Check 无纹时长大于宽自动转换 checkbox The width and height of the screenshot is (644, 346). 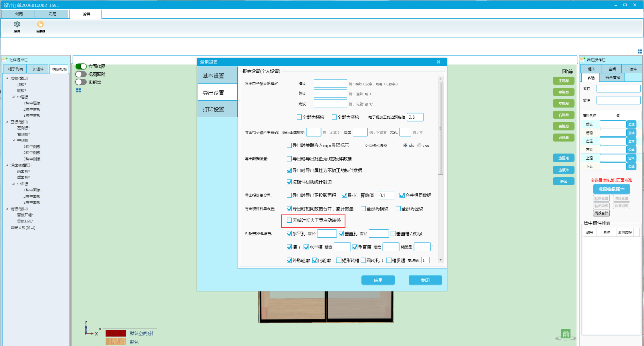pos(289,220)
